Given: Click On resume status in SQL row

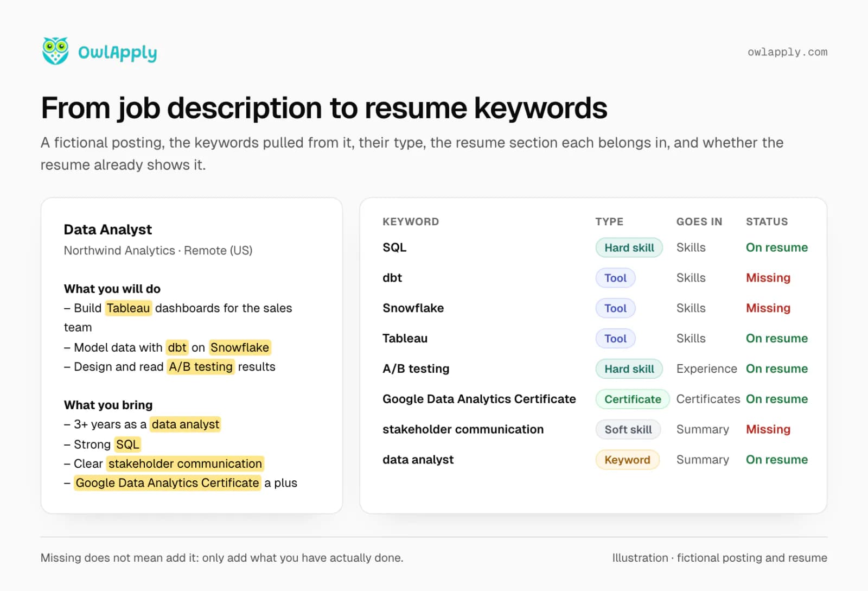Looking at the screenshot, I should tap(777, 247).
